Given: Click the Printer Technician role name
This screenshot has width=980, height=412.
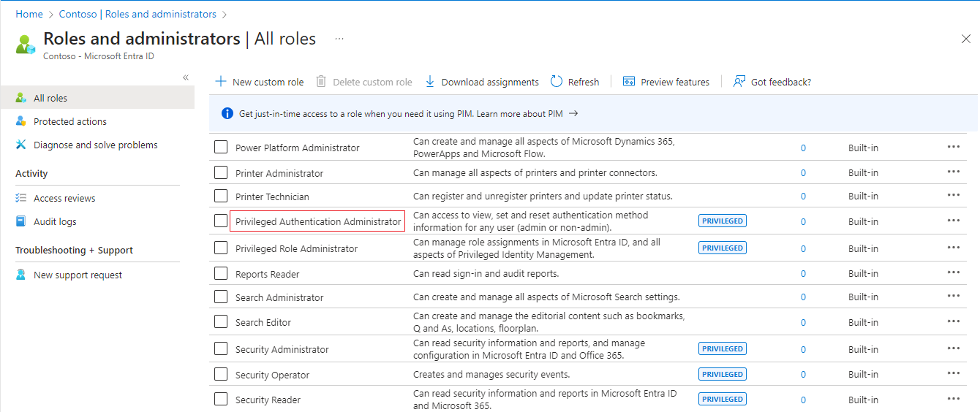Looking at the screenshot, I should tap(272, 197).
